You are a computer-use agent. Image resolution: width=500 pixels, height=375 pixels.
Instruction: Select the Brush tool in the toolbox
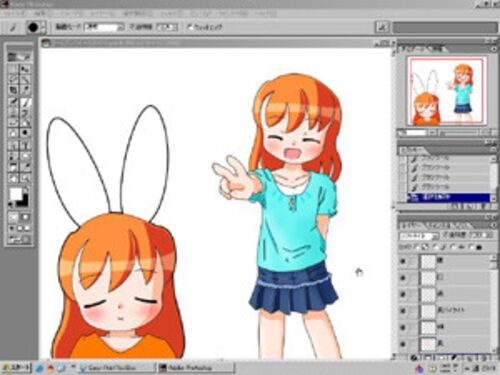coord(26,102)
